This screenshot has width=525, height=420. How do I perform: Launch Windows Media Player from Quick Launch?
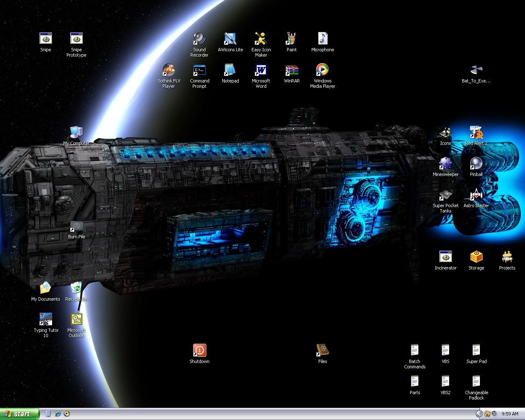pyautogui.click(x=66, y=414)
